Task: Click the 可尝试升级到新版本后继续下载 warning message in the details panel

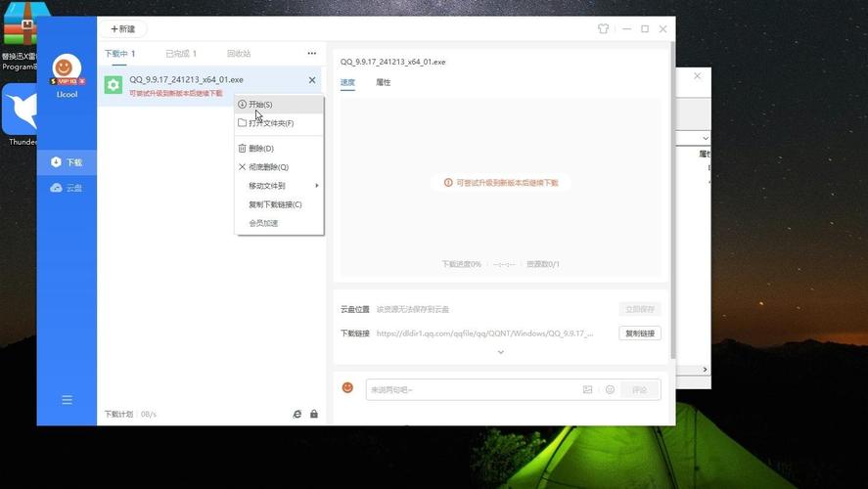Action: (501, 183)
